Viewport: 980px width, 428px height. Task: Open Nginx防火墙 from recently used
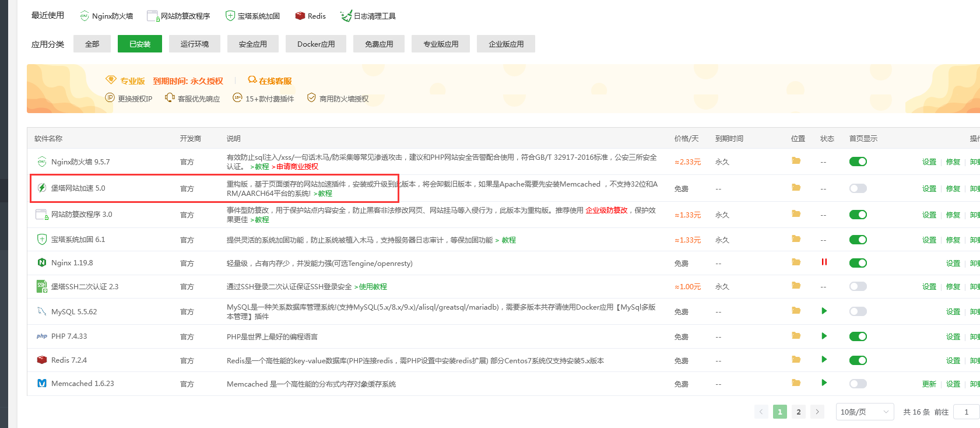pyautogui.click(x=106, y=16)
